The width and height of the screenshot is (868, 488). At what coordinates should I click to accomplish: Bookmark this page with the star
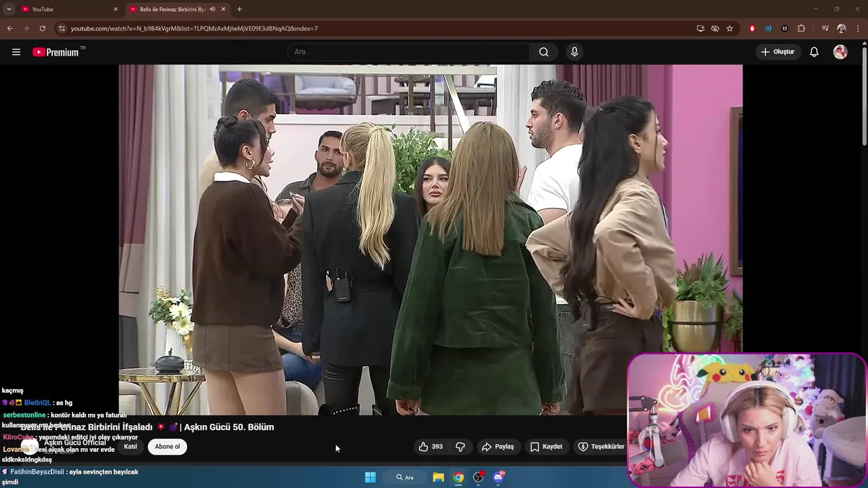pos(730,28)
